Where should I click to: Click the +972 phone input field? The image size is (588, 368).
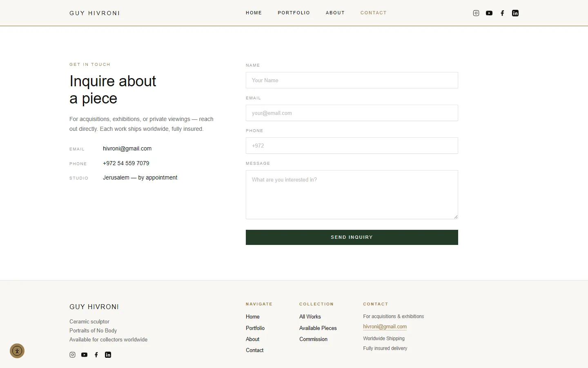pyautogui.click(x=352, y=146)
